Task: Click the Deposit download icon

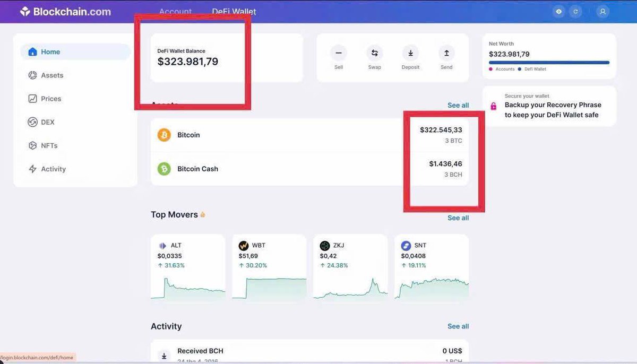Action: 410,53
